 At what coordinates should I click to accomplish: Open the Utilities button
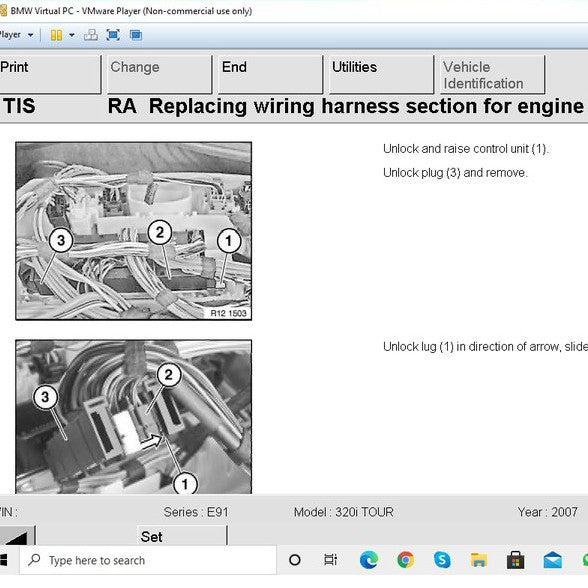pos(381,74)
